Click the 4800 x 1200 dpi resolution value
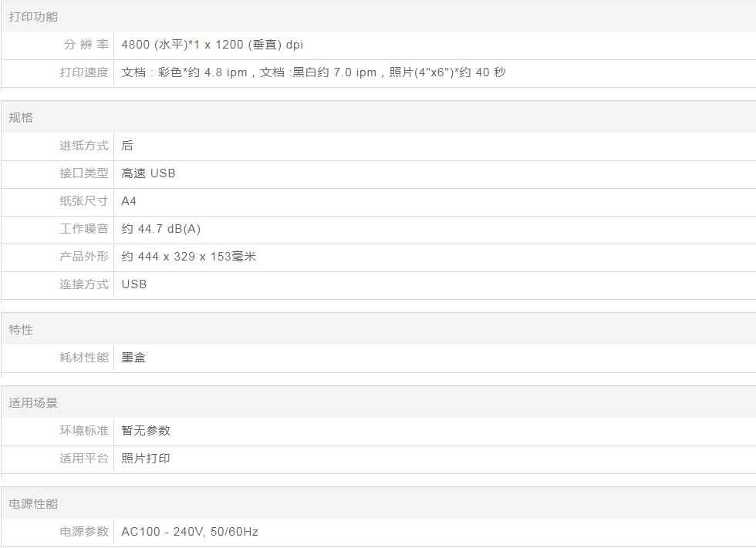 (212, 45)
